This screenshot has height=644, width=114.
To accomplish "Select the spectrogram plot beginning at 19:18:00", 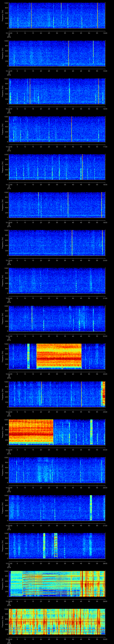I will tap(57, 205).
